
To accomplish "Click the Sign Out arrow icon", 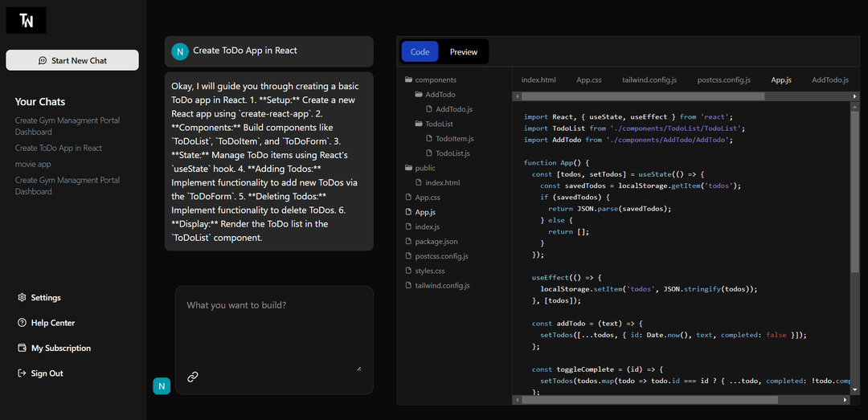I will (x=23, y=373).
